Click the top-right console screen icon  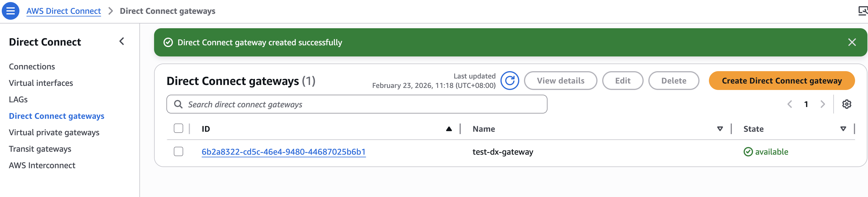click(863, 11)
